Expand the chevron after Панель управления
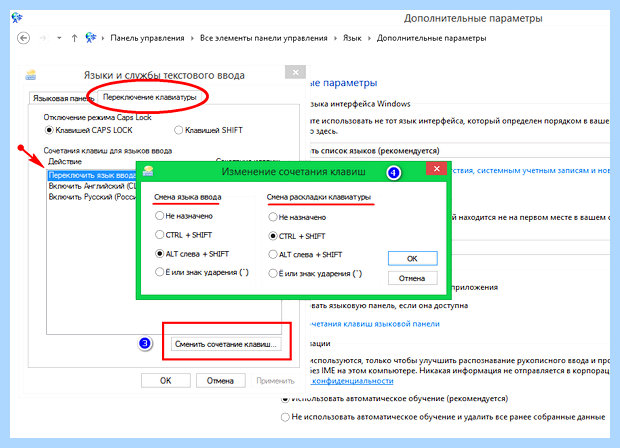Screen dimensions: 620x448 pyautogui.click(x=192, y=38)
